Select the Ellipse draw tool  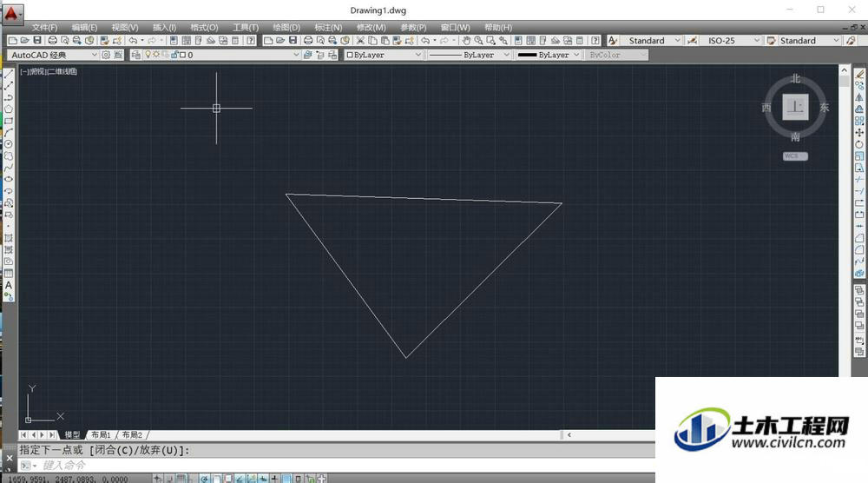pyautogui.click(x=9, y=179)
